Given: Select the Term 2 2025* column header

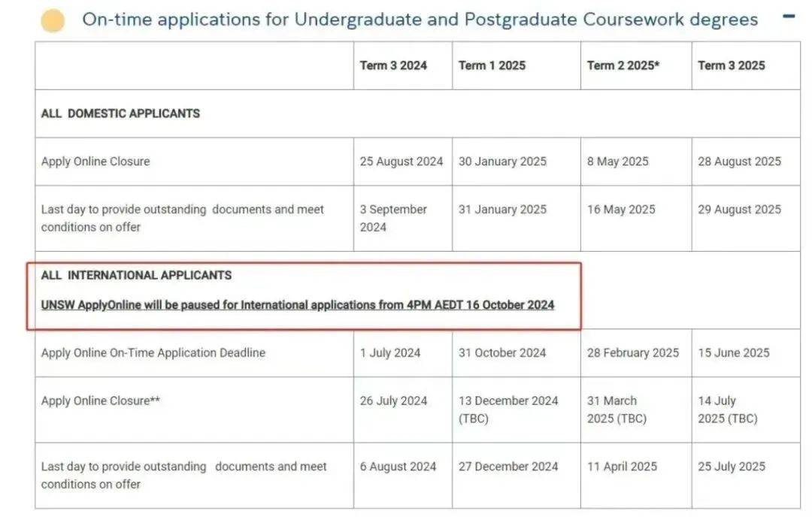Looking at the screenshot, I should click(x=623, y=65).
